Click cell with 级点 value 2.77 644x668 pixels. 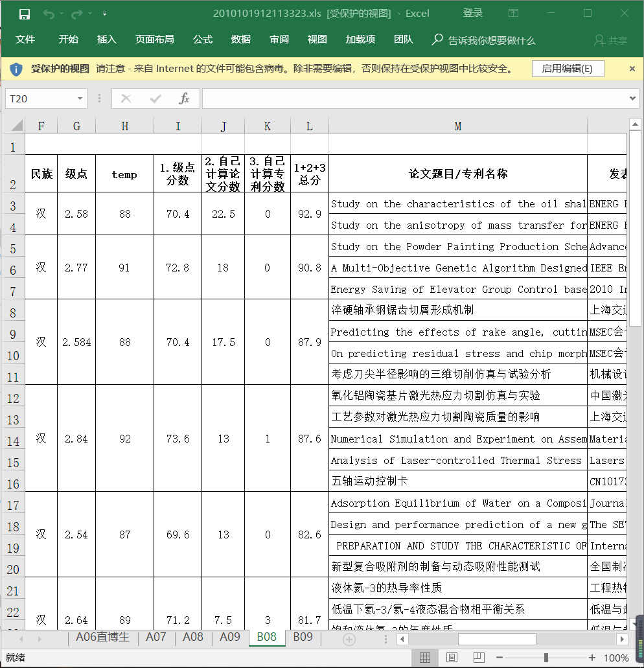pos(76,268)
